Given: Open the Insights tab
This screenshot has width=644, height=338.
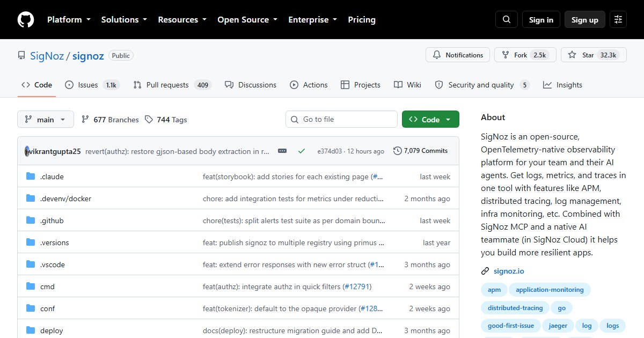Looking at the screenshot, I should 562,85.
